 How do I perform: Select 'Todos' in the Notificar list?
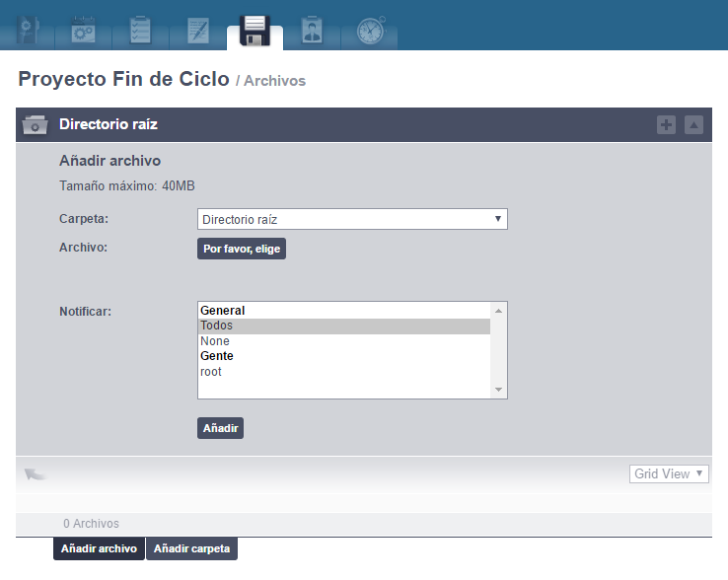344,326
